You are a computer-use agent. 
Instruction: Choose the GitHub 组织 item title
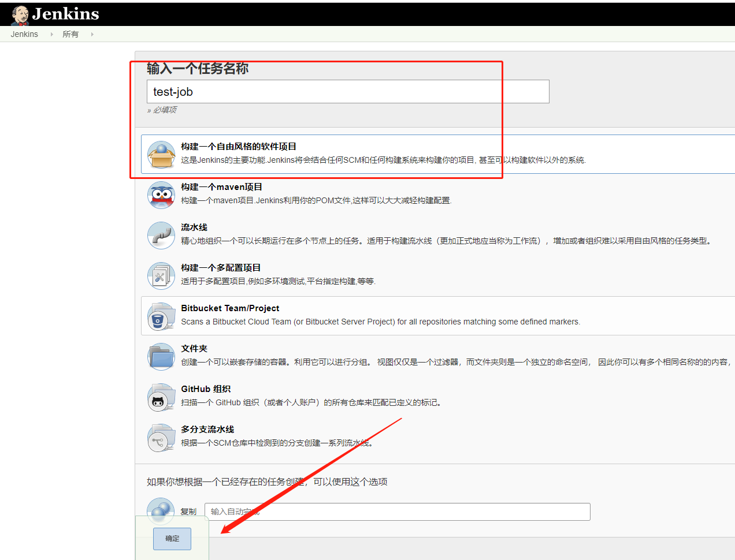click(x=206, y=389)
